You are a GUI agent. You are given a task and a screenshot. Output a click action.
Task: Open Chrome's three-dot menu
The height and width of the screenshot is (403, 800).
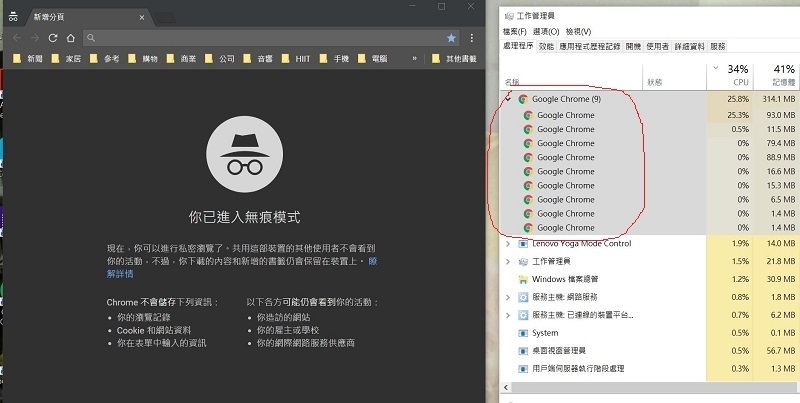[x=471, y=38]
